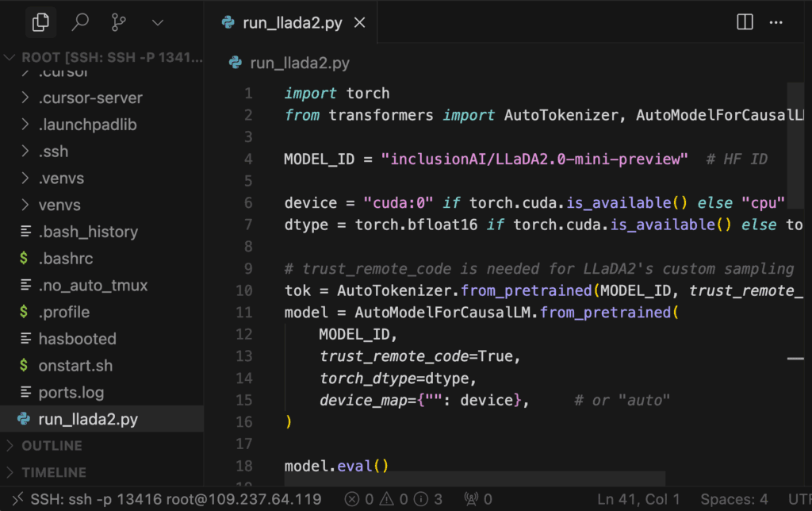Click the forwarded ports antenna icon
The width and height of the screenshot is (812, 511).
[477, 499]
